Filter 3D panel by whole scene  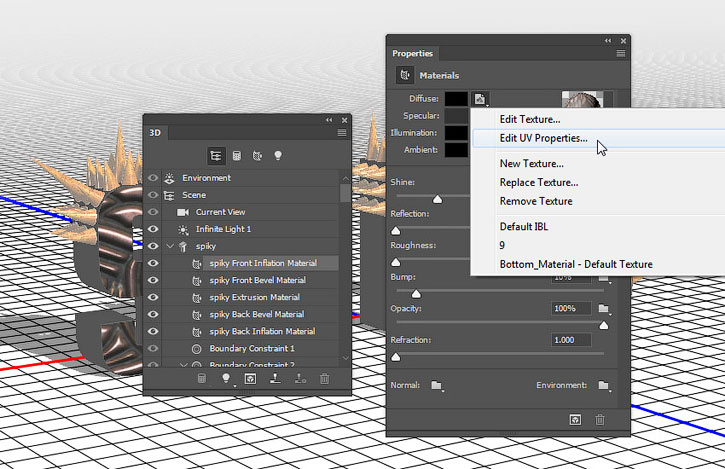pyautogui.click(x=215, y=156)
